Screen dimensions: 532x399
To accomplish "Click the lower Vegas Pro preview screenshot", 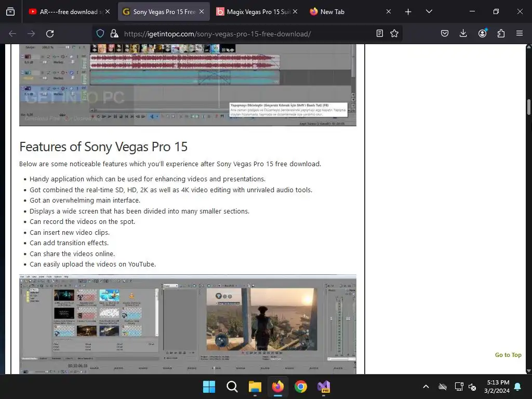I will [188, 324].
